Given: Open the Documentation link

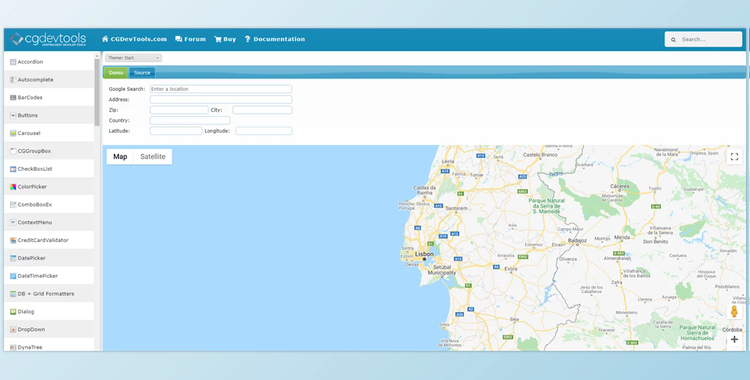Looking at the screenshot, I should [x=275, y=39].
